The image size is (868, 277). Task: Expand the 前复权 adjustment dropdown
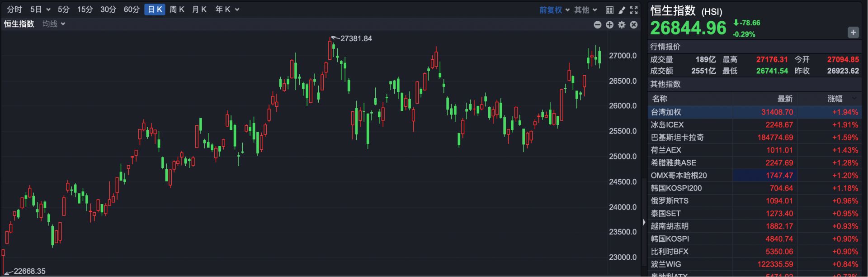click(554, 10)
